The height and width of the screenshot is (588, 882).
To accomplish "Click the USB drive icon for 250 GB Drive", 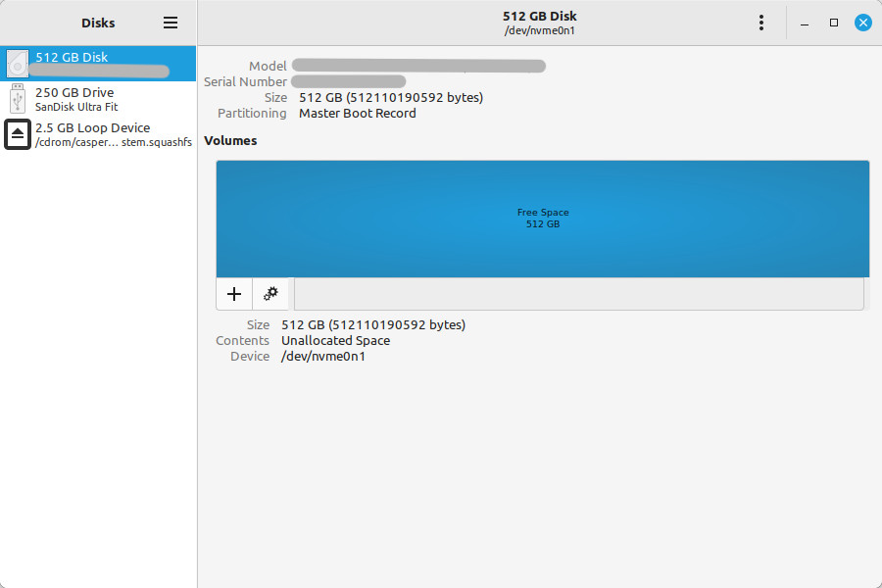I will coord(18,99).
